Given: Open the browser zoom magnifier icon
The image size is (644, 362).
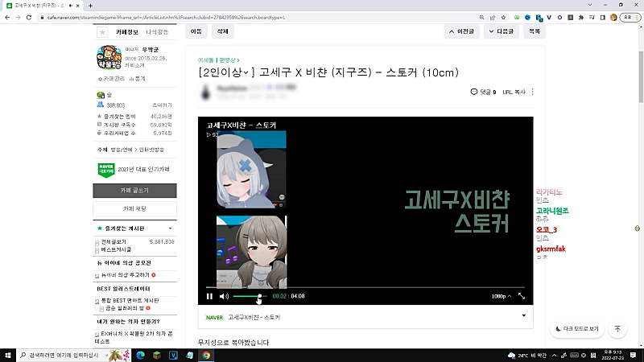Looking at the screenshot, I should point(481,17).
